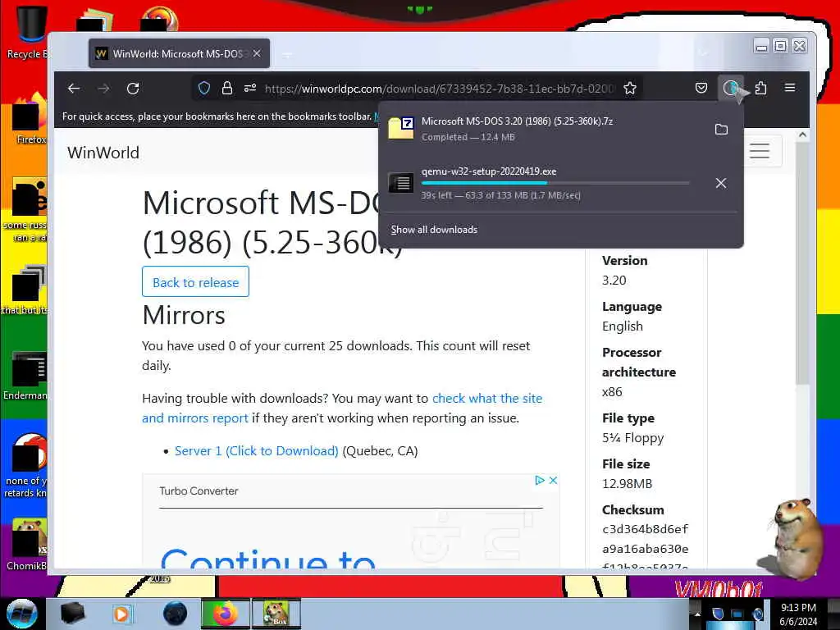This screenshot has width=840, height=630.
Task: Click the WinWorld site brand link
Action: coord(103,153)
